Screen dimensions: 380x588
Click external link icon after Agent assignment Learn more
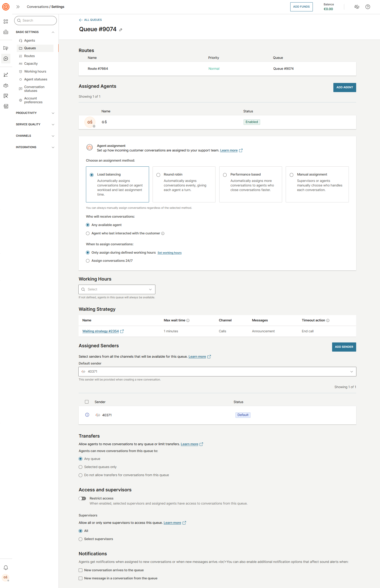[x=241, y=150]
